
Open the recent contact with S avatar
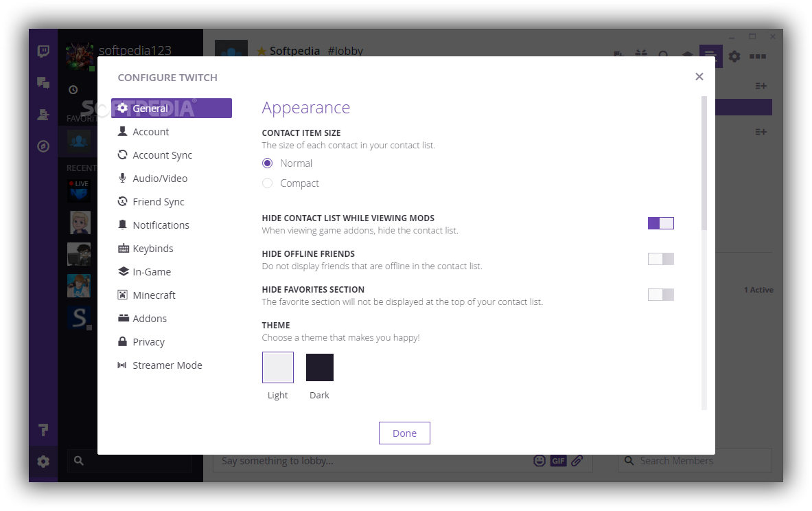pos(79,318)
